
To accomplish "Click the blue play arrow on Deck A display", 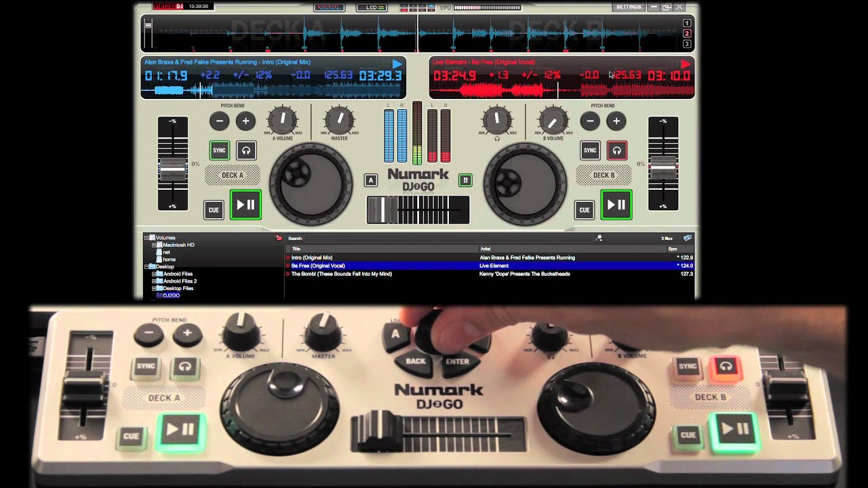I will [x=397, y=64].
